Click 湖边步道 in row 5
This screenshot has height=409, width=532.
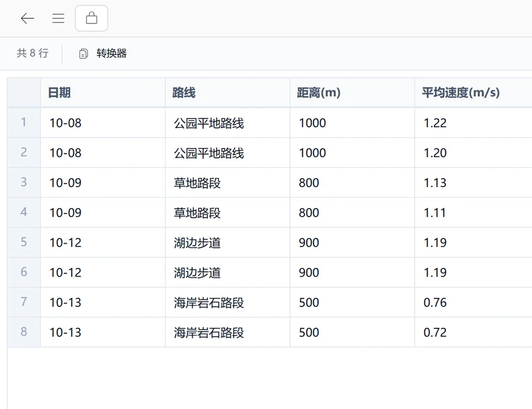pos(197,243)
